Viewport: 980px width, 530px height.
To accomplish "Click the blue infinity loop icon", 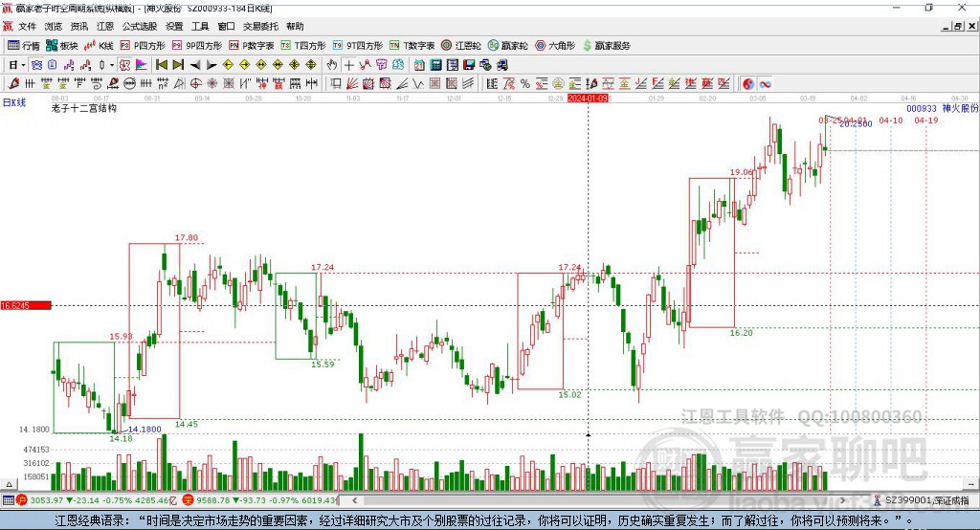I will [765, 83].
